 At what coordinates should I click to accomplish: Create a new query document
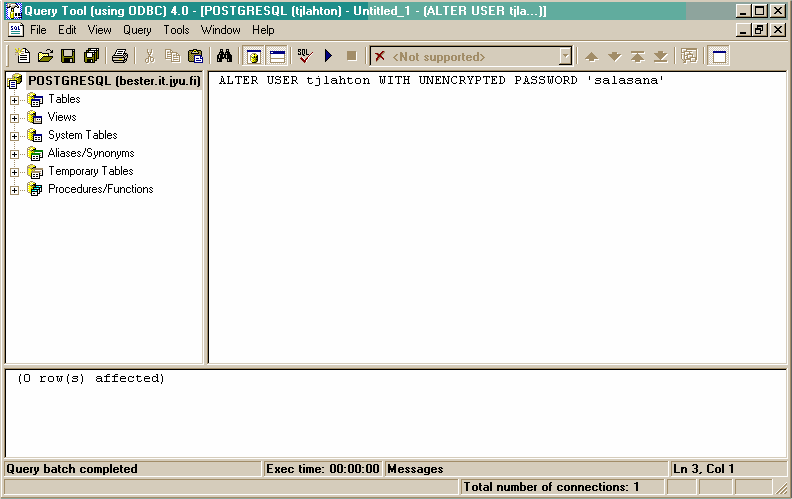[22, 56]
